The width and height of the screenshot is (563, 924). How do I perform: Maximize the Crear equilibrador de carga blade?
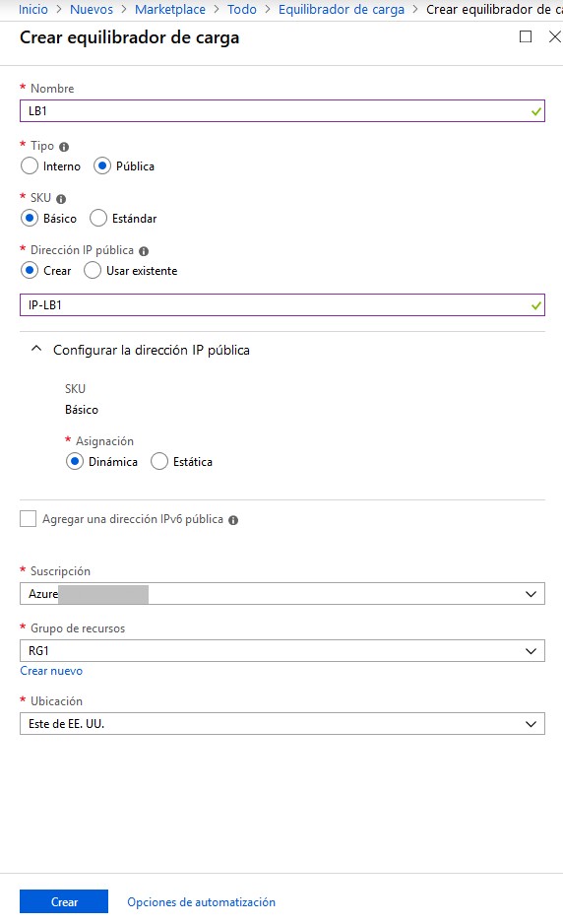coord(526,36)
